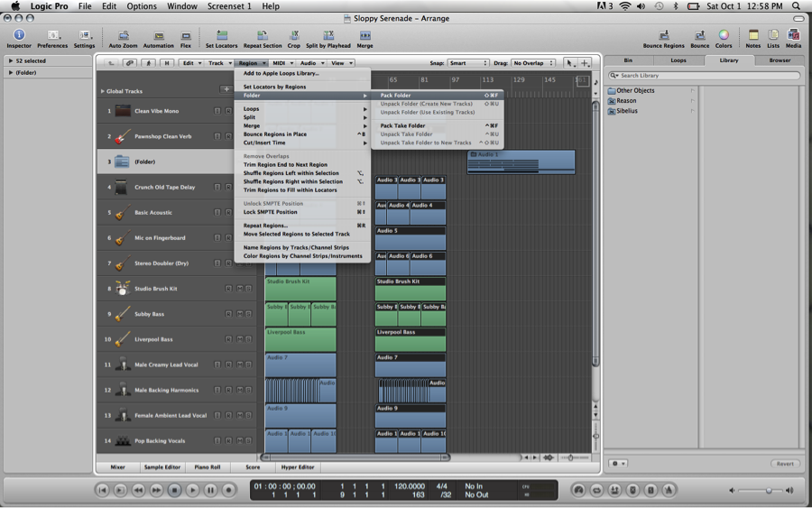
Task: Expand the Global Tracks disclosure triangle
Action: pos(103,91)
